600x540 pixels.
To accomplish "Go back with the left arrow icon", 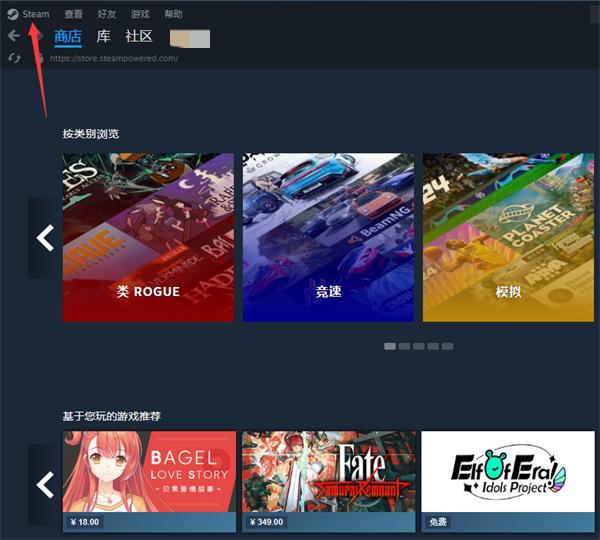I will 13,36.
